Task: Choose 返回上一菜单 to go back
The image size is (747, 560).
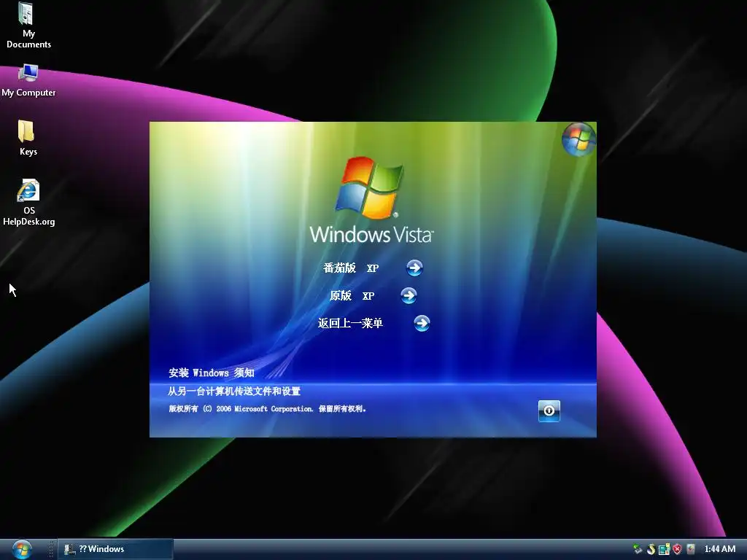Action: [350, 323]
